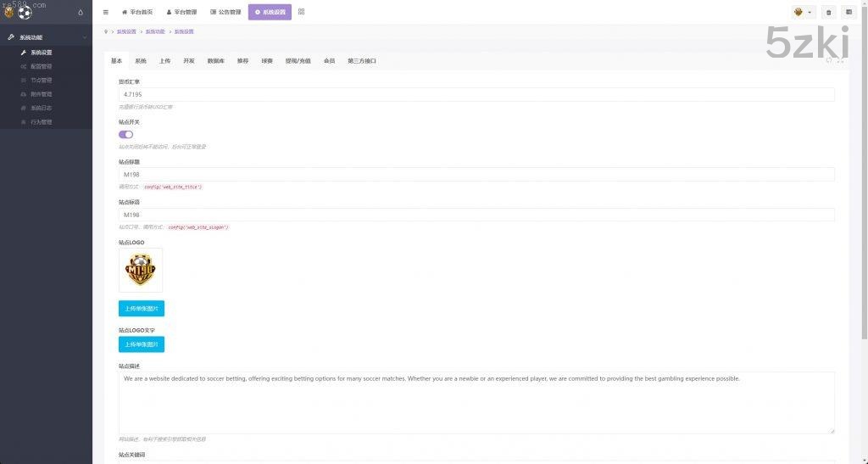This screenshot has width=868, height=464.
Task: Click 系统功能 breadcrumb link
Action: (155, 31)
